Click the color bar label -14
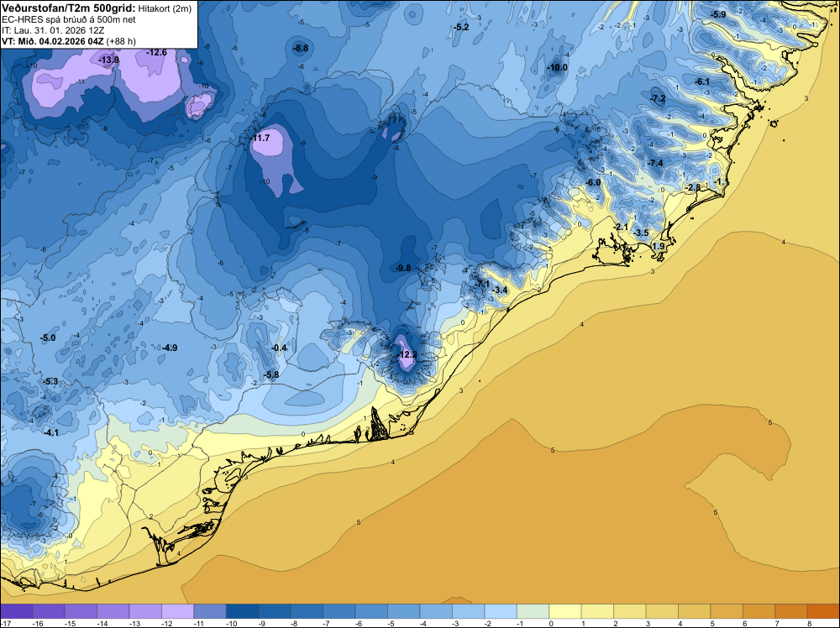 tap(102, 623)
